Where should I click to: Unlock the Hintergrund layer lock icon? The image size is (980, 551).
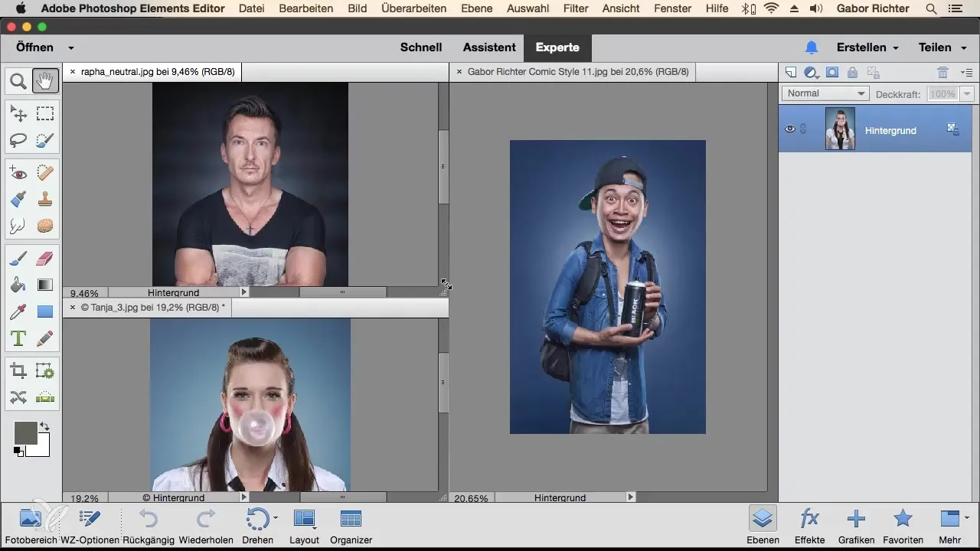click(x=953, y=129)
